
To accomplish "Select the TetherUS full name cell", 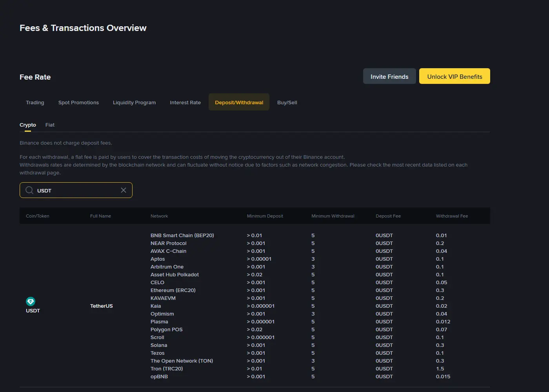I will point(102,306).
